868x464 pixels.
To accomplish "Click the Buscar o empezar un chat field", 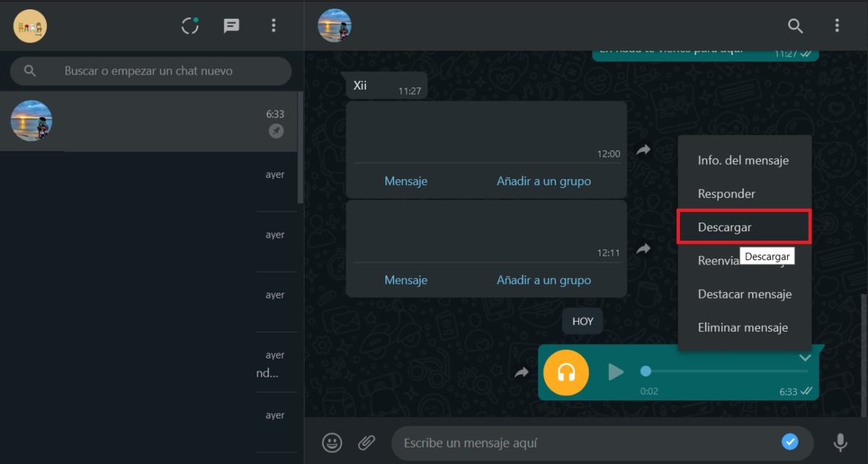I will point(159,72).
